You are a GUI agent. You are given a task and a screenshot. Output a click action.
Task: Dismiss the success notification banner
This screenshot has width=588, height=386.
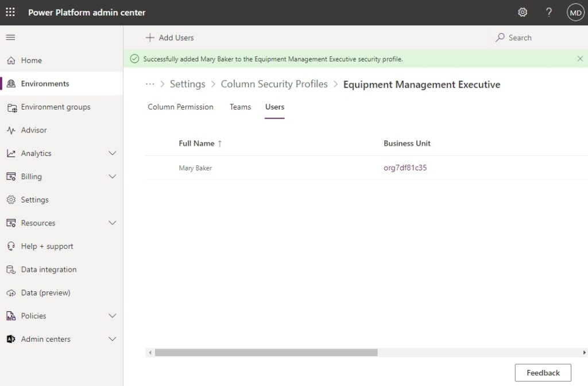[x=580, y=59]
